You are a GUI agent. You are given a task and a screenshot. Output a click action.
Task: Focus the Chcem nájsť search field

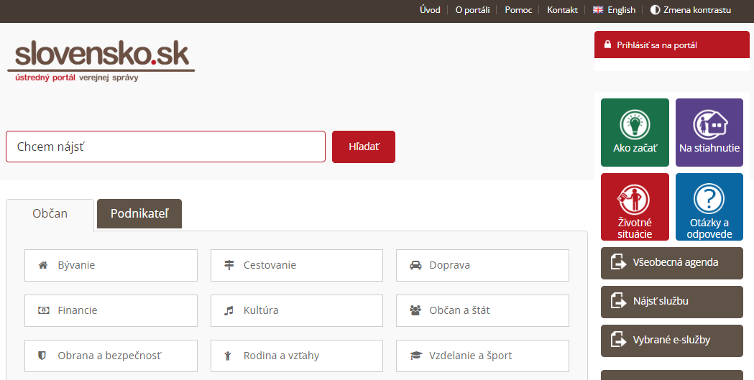166,147
